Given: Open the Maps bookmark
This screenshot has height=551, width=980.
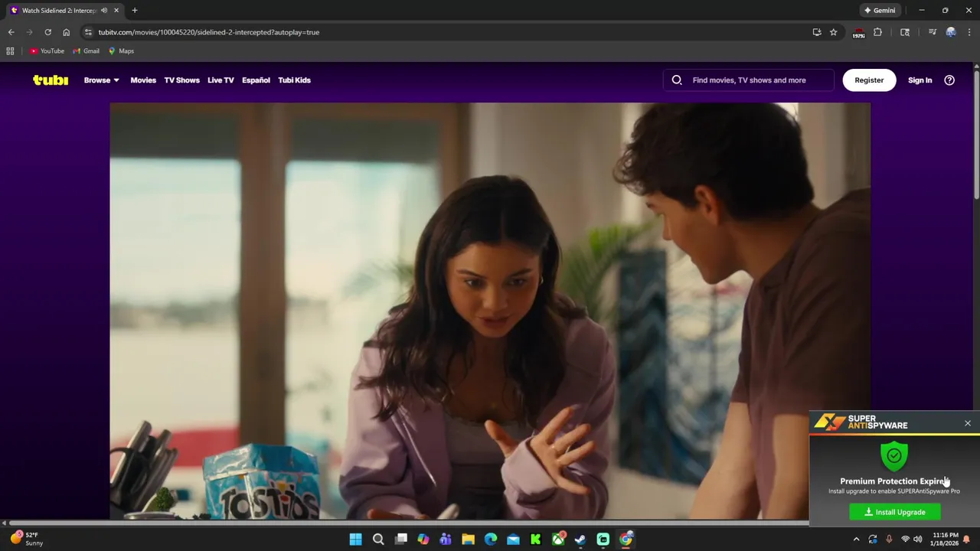Looking at the screenshot, I should click(121, 51).
